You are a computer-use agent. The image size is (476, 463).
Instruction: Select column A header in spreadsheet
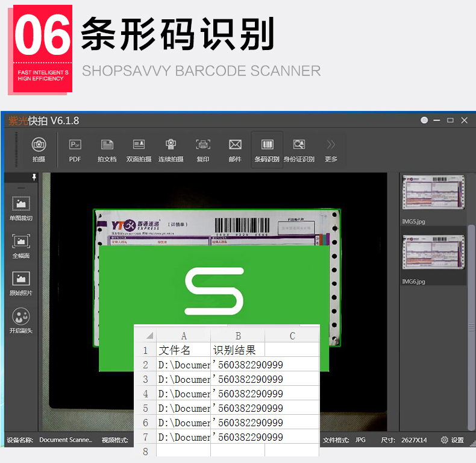tap(183, 336)
